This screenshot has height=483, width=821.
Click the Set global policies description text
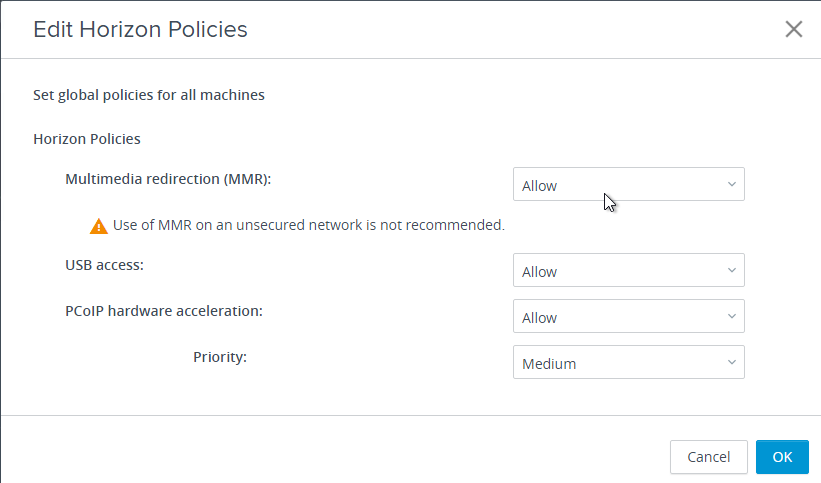pos(149,95)
